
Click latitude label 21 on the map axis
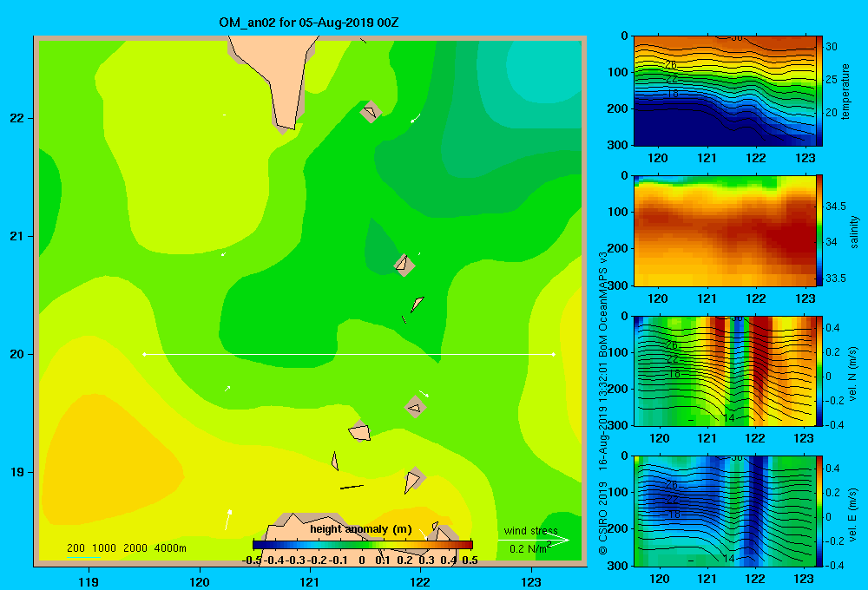click(x=17, y=236)
